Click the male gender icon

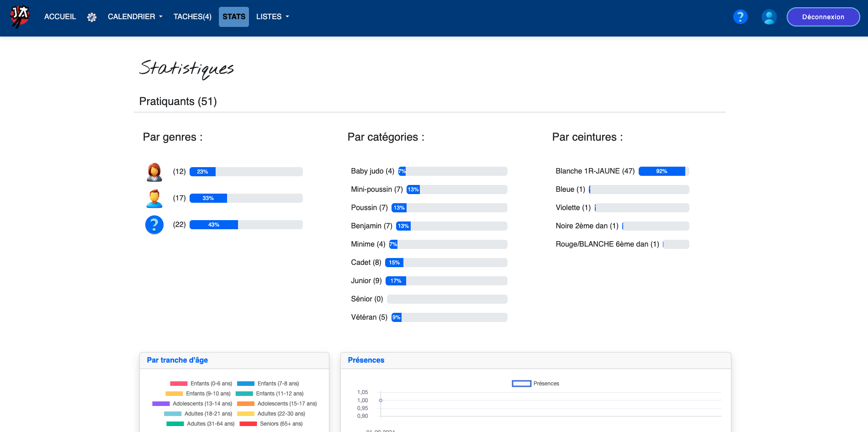[154, 198]
